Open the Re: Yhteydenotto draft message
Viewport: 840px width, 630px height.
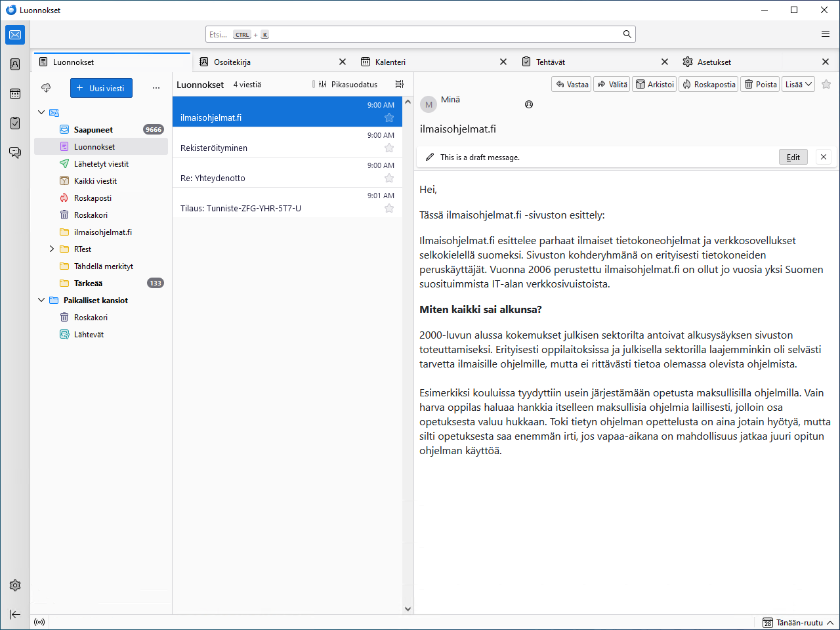(287, 172)
